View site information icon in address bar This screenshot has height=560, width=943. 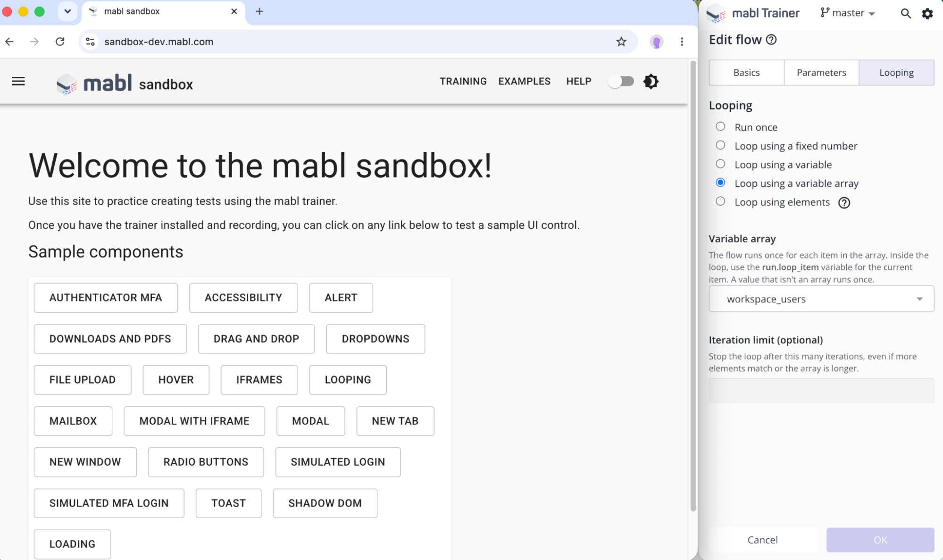(x=90, y=42)
